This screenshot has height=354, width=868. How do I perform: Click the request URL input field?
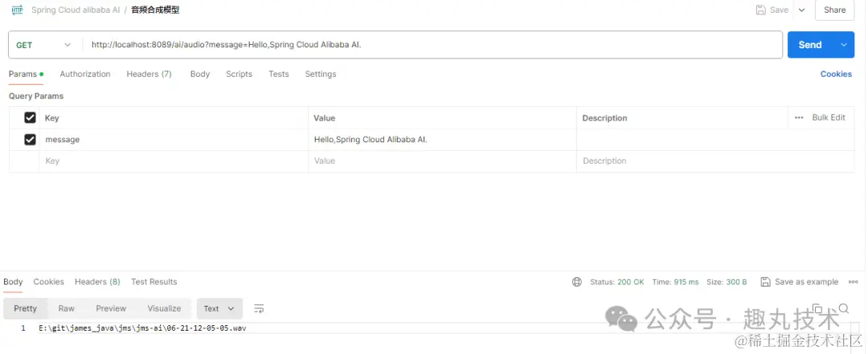pos(433,45)
